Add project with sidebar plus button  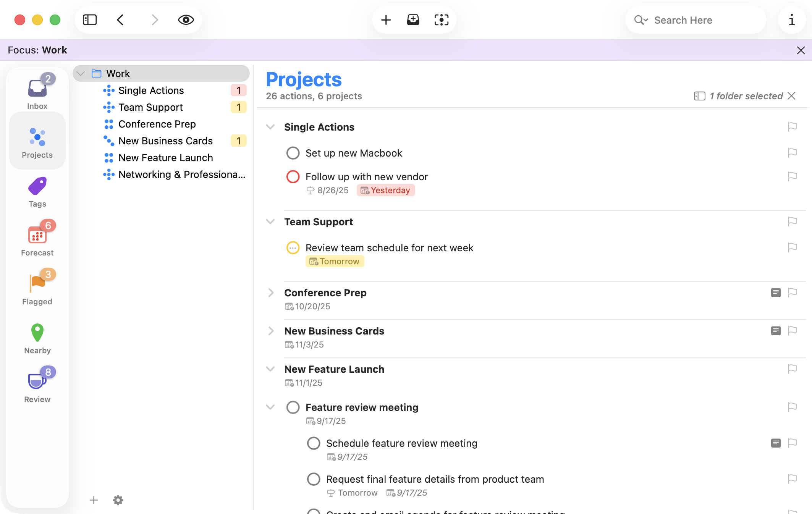click(94, 500)
